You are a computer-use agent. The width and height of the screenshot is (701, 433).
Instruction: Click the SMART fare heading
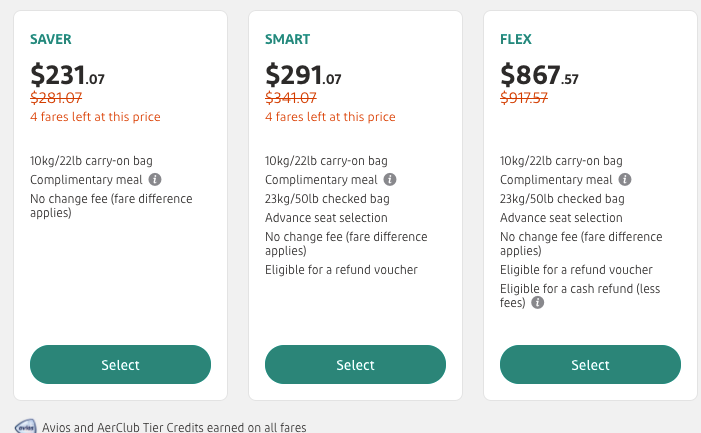[288, 40]
